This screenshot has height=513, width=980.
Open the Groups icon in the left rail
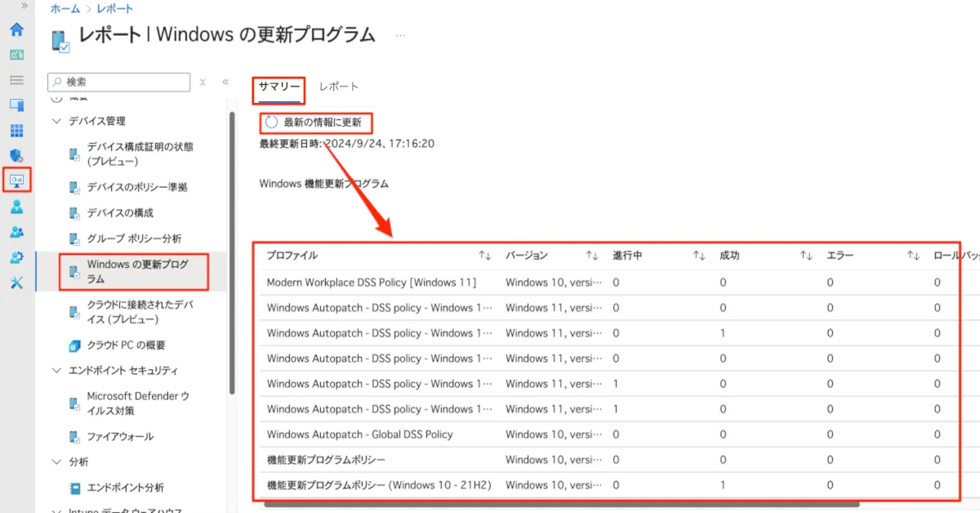pos(16,232)
